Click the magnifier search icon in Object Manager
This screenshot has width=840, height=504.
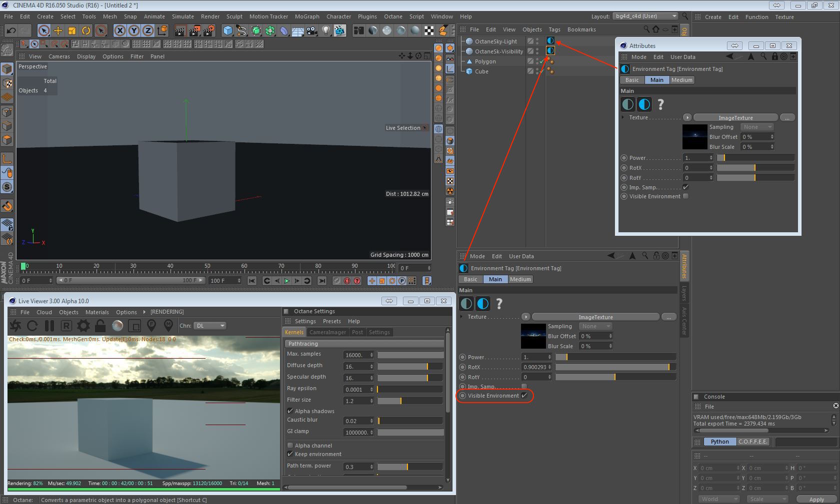click(646, 29)
